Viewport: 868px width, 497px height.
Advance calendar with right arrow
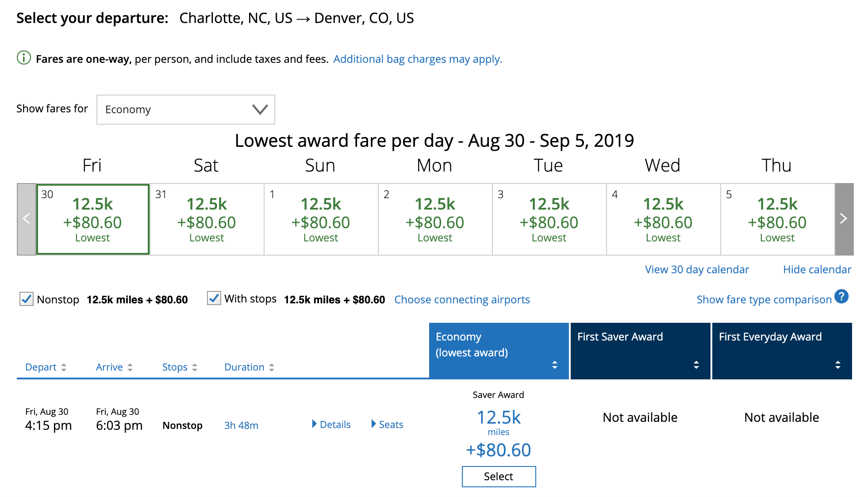tap(844, 219)
